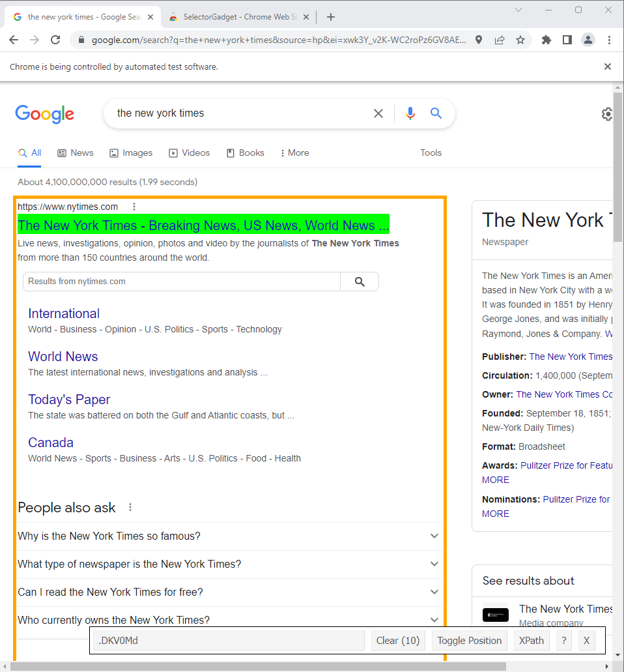Click the share page icon in address bar
The height and width of the screenshot is (672, 624).
point(500,40)
